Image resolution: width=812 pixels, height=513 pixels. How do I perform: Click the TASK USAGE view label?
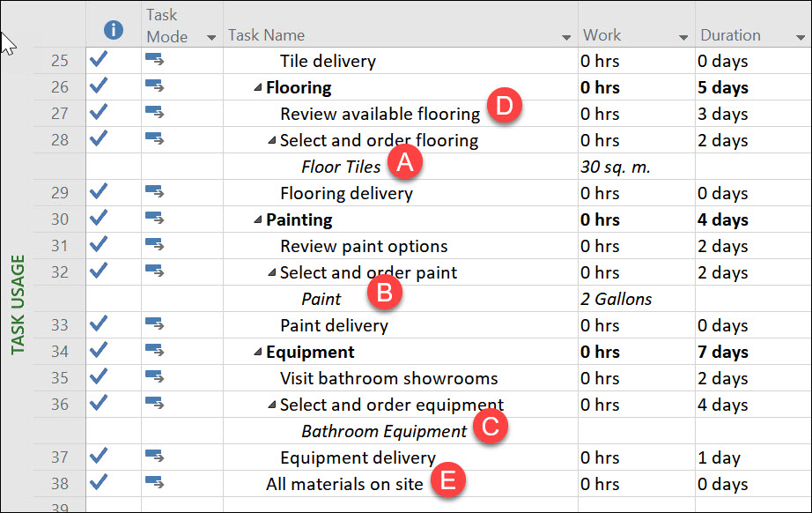[18, 305]
